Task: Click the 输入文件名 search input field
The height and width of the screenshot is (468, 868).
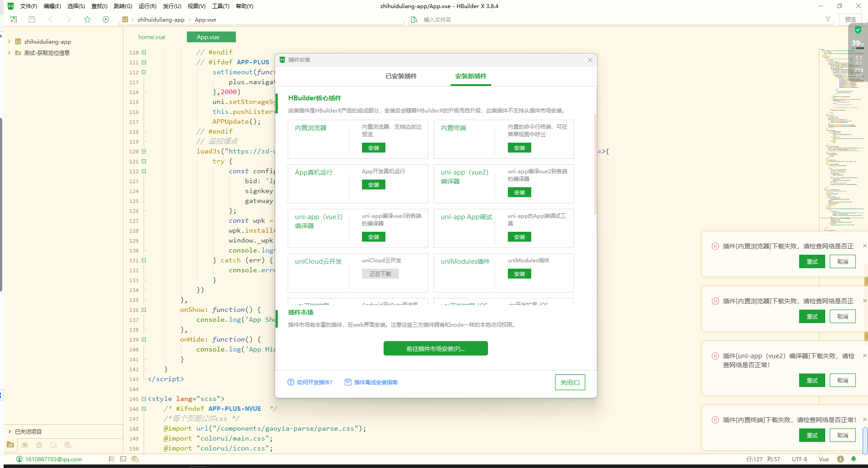Action: click(x=621, y=19)
